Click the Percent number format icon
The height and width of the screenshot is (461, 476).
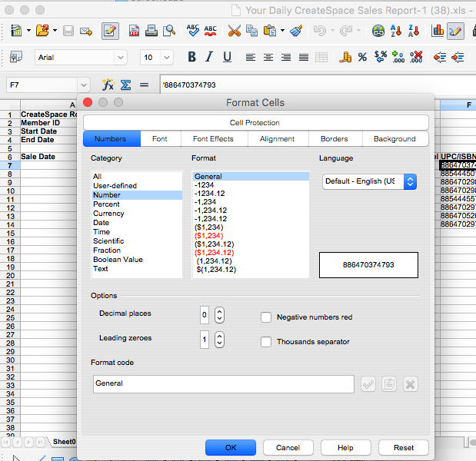tap(362, 58)
